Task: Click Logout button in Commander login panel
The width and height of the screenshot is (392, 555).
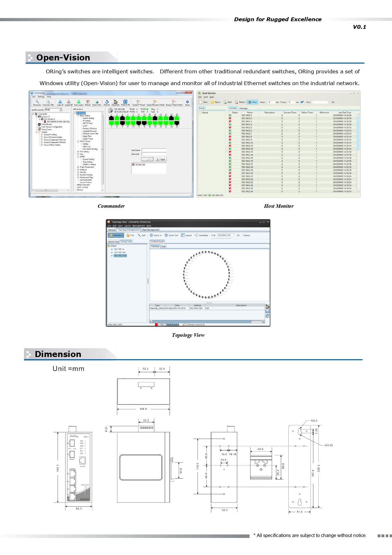Action: (x=161, y=159)
